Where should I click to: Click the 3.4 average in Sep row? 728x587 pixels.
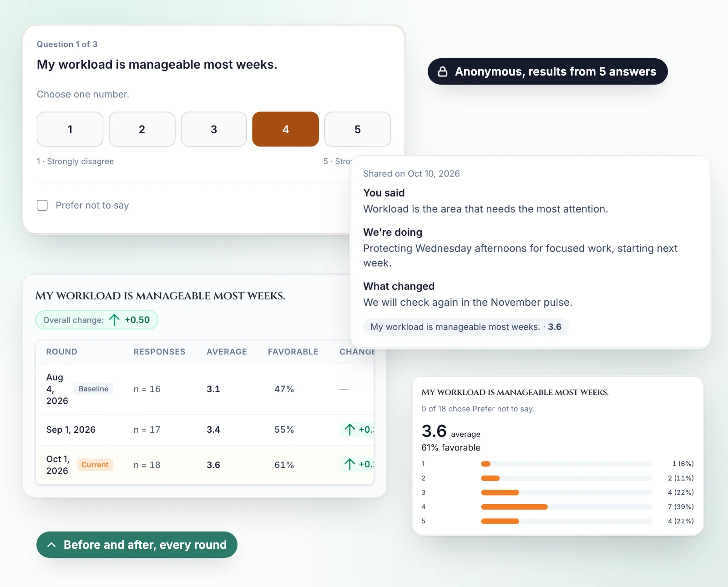(x=213, y=430)
